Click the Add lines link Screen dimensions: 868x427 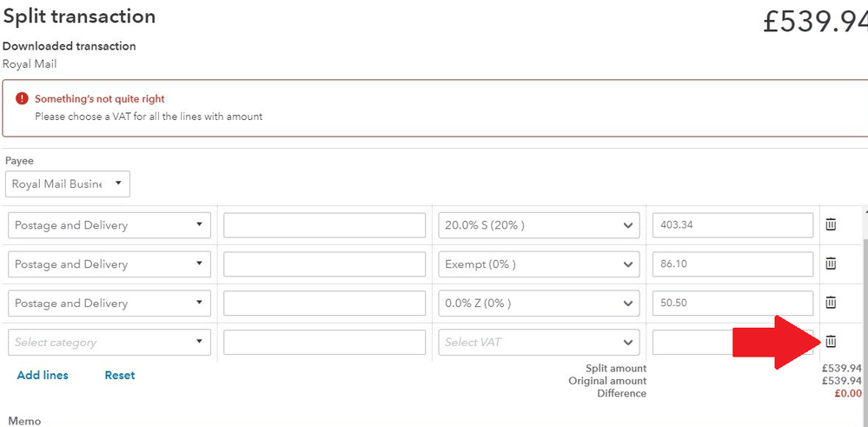[43, 376]
